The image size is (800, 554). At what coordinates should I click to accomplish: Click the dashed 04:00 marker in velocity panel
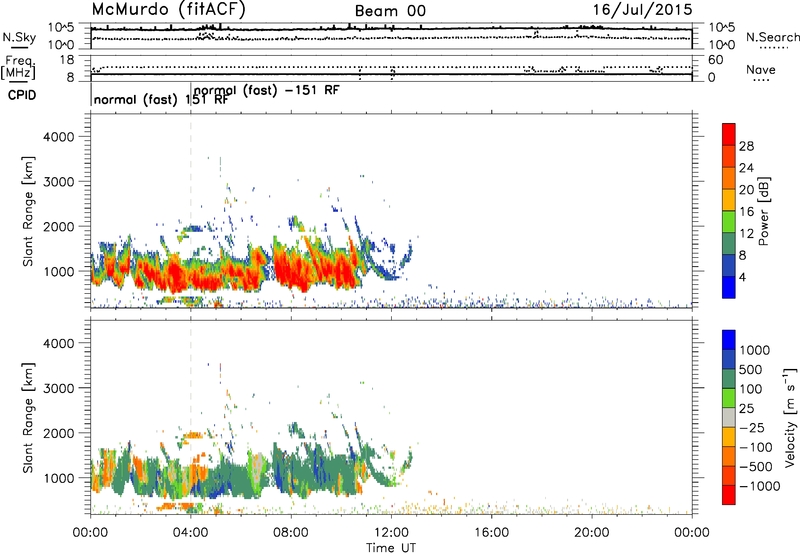point(191,417)
